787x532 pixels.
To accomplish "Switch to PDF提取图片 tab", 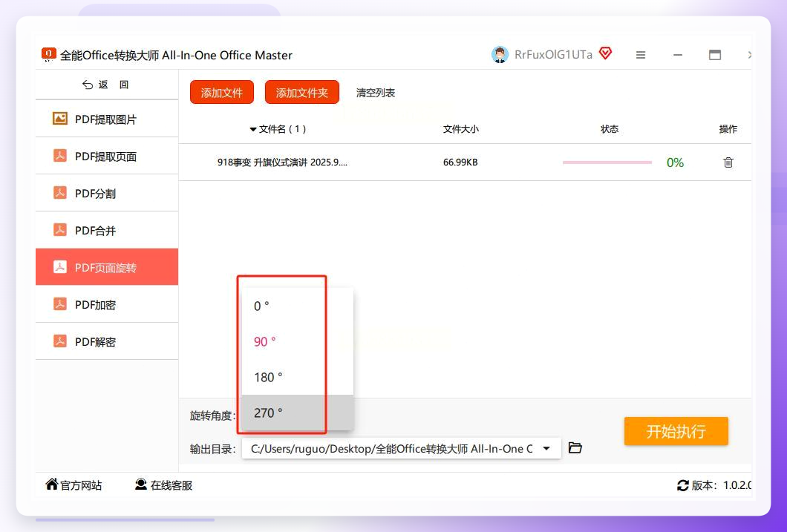I will point(107,119).
